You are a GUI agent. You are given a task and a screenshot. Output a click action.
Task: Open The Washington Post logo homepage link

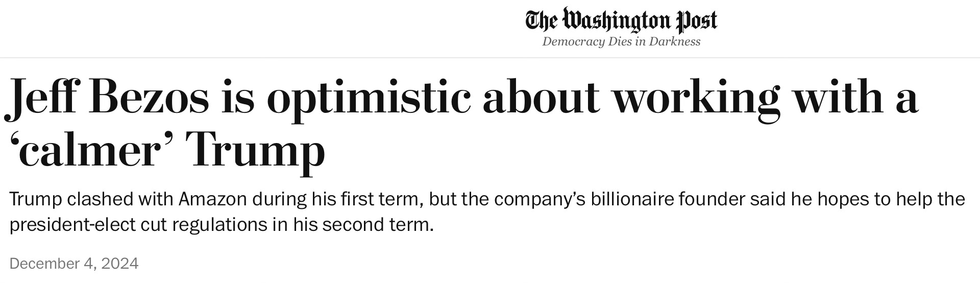coord(621,20)
